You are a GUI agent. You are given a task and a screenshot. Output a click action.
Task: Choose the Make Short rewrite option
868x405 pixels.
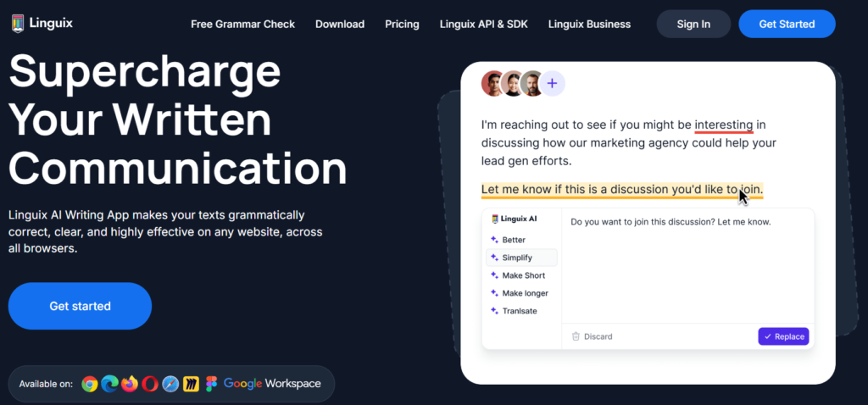[x=522, y=275]
